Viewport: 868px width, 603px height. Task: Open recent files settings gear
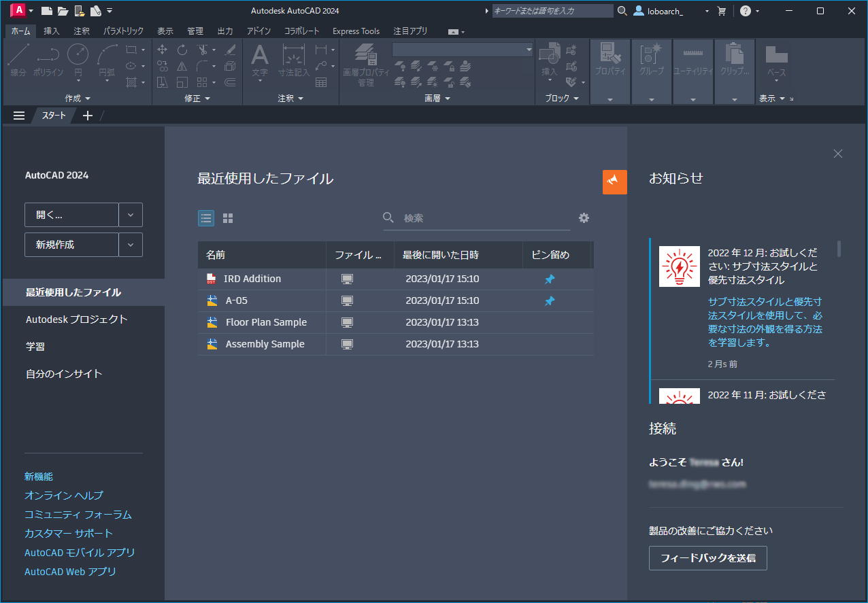584,218
